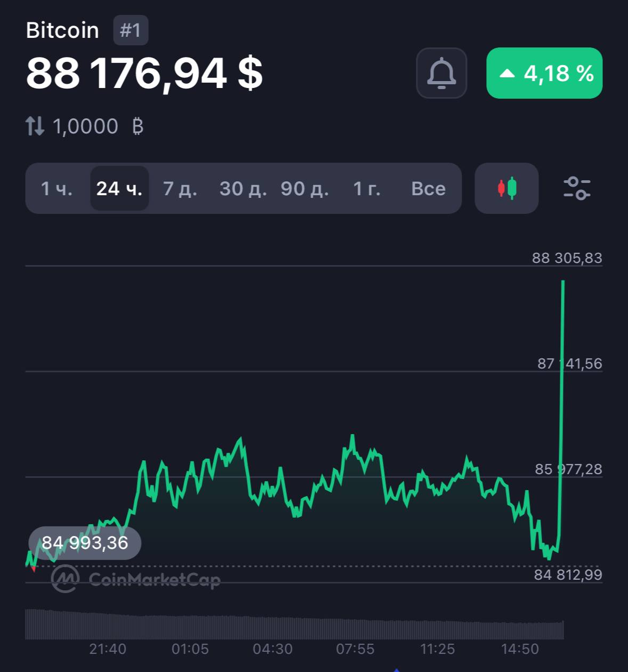Tap the #1 rank badge
Viewport: 628px width, 672px height.
131,30
